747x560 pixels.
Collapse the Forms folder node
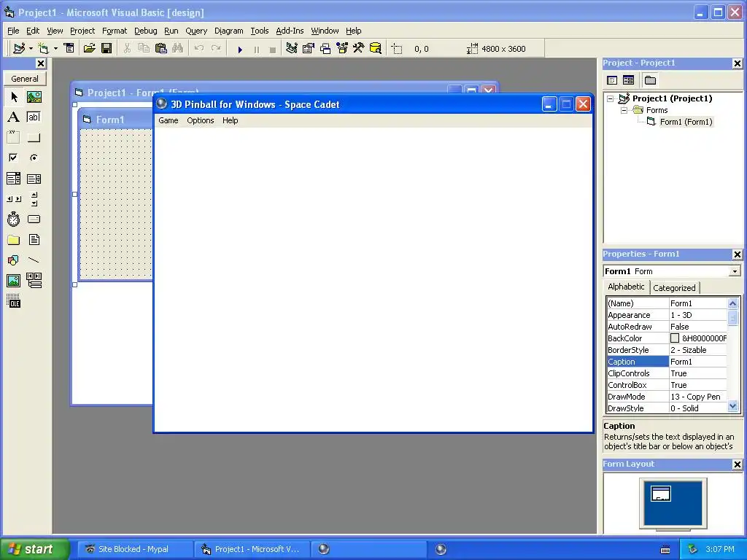pyautogui.click(x=624, y=110)
